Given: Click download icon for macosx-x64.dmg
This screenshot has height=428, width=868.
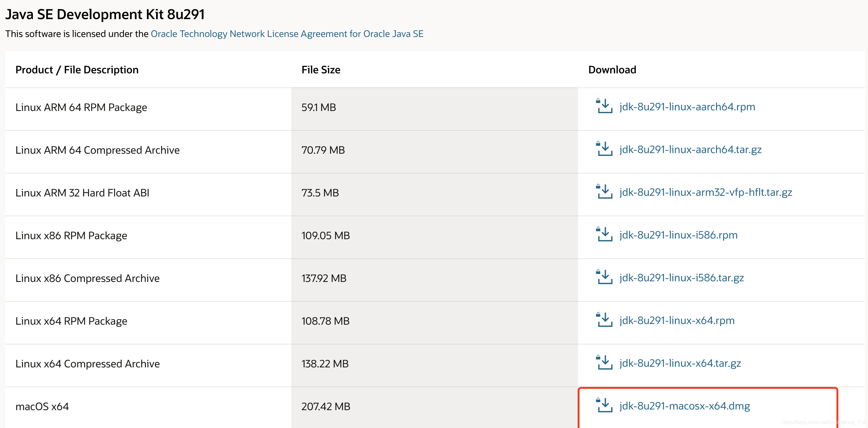Looking at the screenshot, I should pyautogui.click(x=604, y=405).
